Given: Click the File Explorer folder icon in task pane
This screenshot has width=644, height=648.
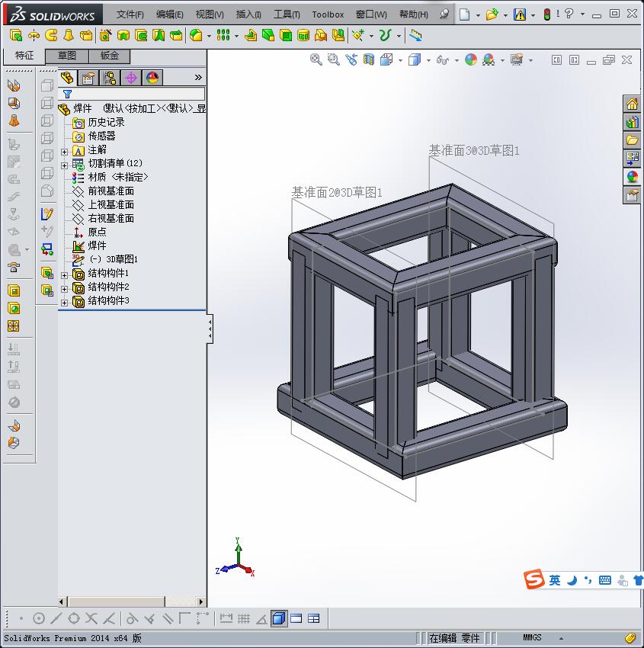Looking at the screenshot, I should tap(632, 140).
